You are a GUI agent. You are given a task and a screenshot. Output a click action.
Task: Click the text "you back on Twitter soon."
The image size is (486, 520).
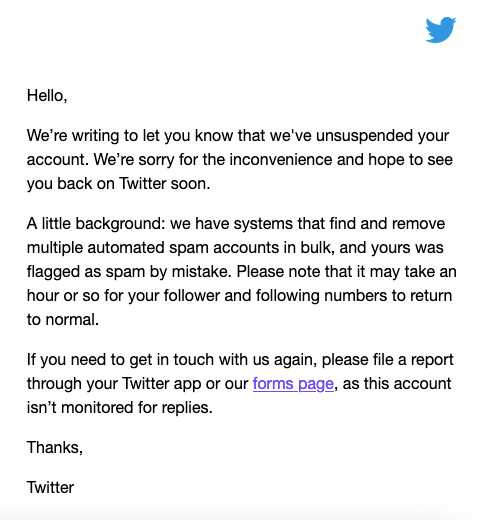pos(119,184)
